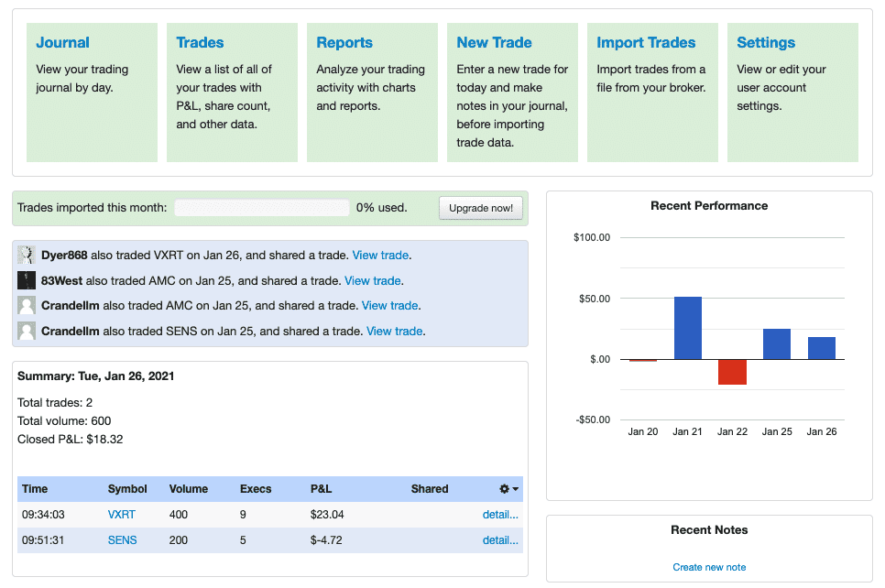Click the Upgrade now! button
Screen dimensions: 885x588
click(x=480, y=207)
